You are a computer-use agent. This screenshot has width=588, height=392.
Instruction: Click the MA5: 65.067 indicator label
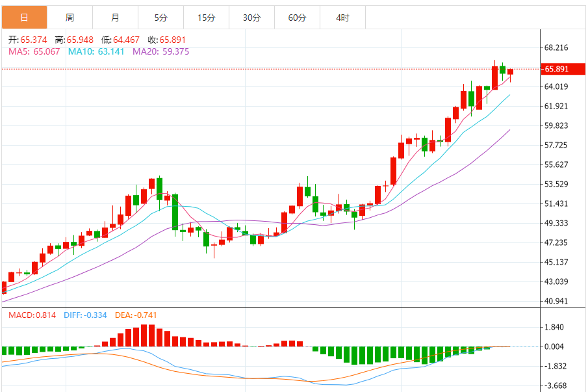coord(34,51)
